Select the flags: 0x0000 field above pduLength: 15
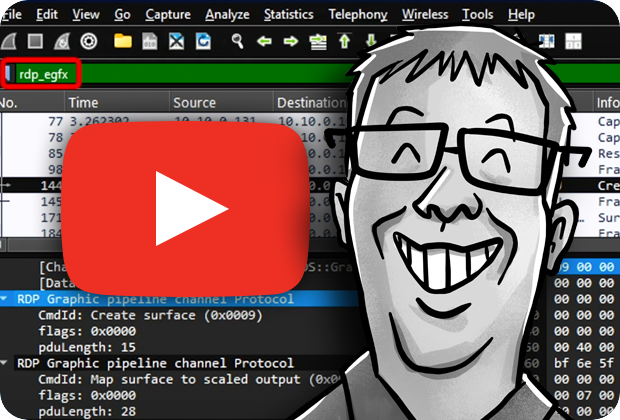The width and height of the screenshot is (620, 420). pos(87,331)
